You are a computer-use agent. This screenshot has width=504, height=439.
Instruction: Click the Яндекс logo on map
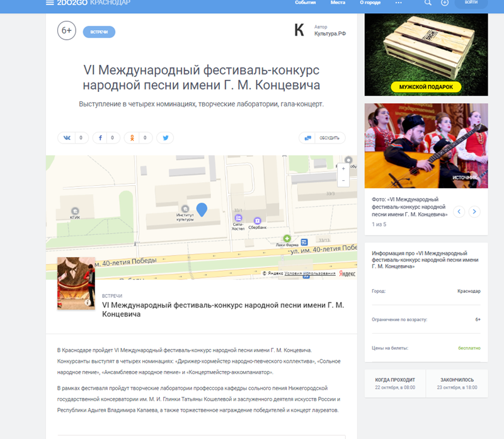(x=347, y=273)
